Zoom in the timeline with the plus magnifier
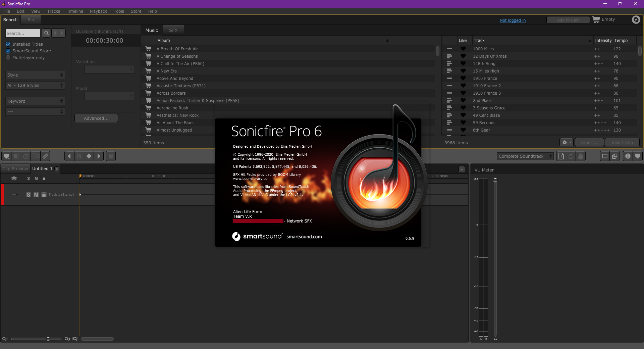This screenshot has width=644, height=349. [67, 339]
